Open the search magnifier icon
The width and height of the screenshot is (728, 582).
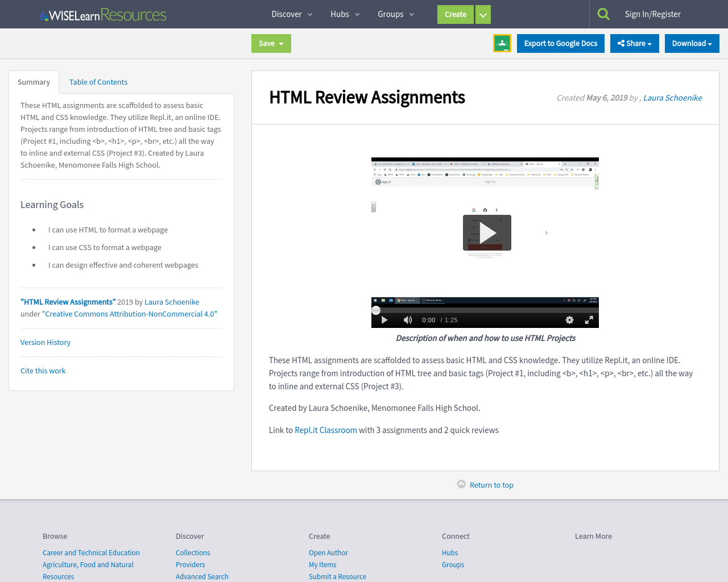(x=603, y=14)
